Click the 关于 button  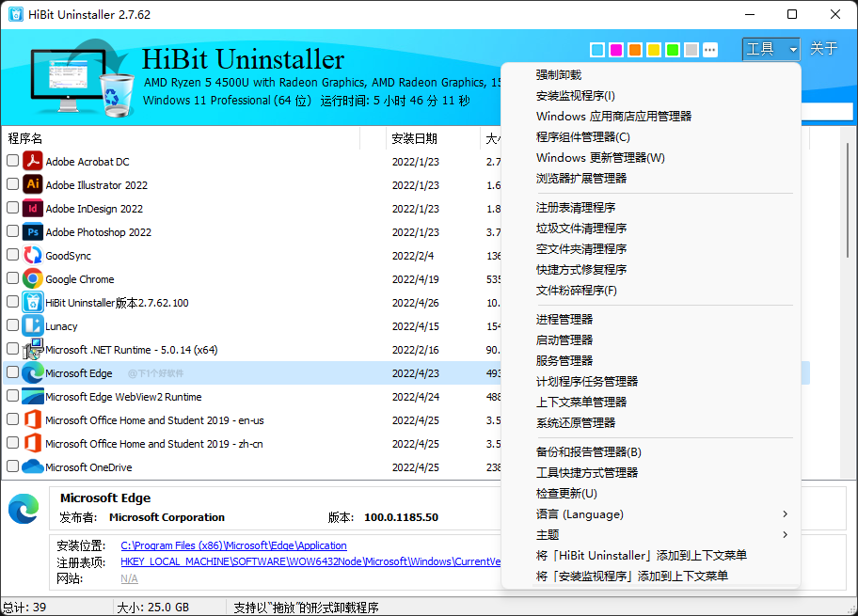click(x=824, y=49)
